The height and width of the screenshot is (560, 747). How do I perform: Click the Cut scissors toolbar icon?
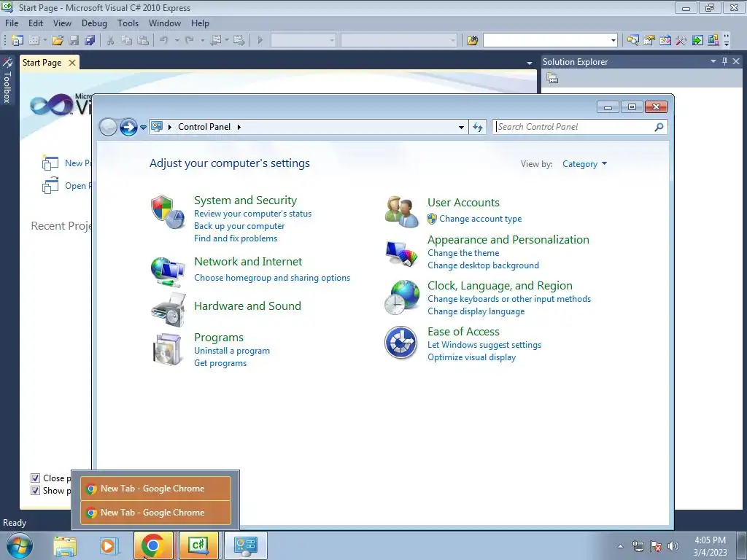pyautogui.click(x=110, y=41)
